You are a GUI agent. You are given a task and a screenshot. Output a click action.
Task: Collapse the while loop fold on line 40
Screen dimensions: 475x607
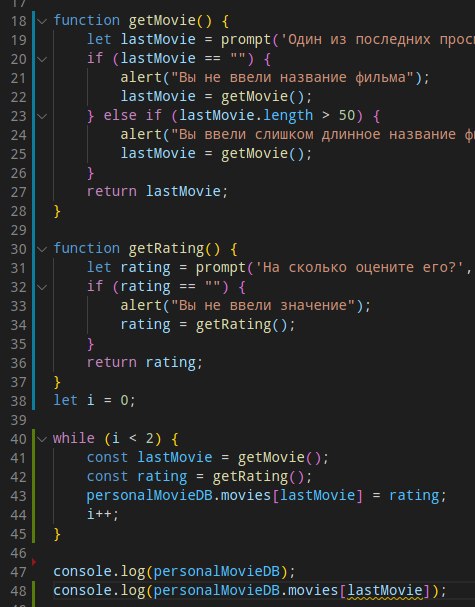click(42, 439)
